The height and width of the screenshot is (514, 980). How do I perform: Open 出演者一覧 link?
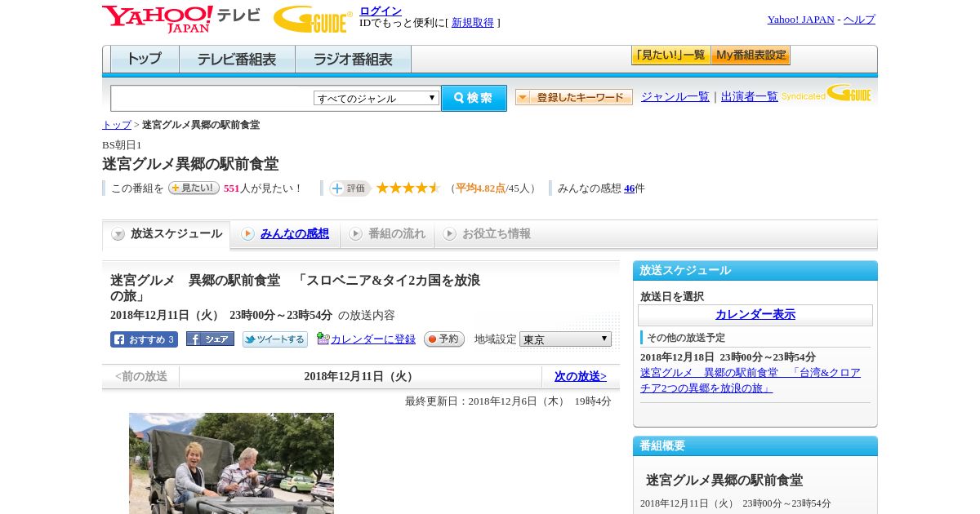(750, 96)
